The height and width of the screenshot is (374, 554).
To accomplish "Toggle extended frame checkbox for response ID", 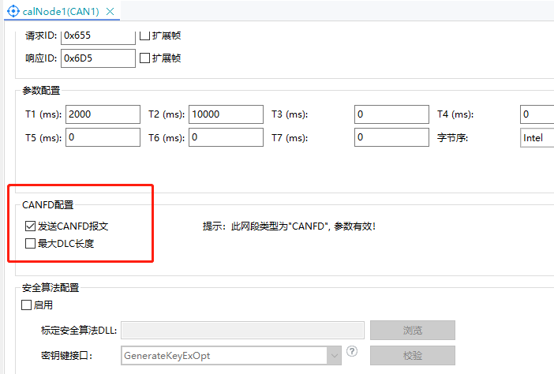I will pyautogui.click(x=145, y=58).
